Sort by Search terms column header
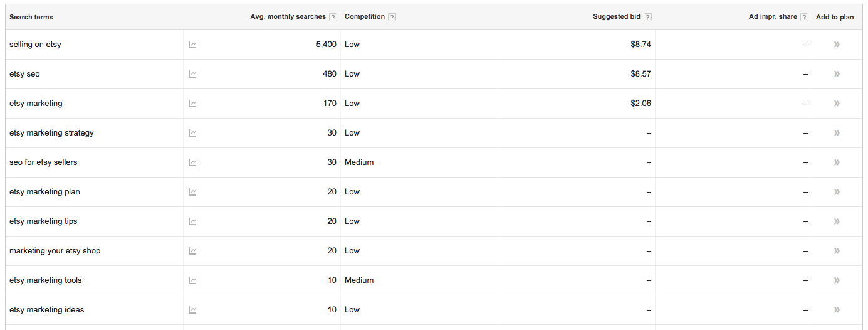The height and width of the screenshot is (330, 868). tap(31, 17)
